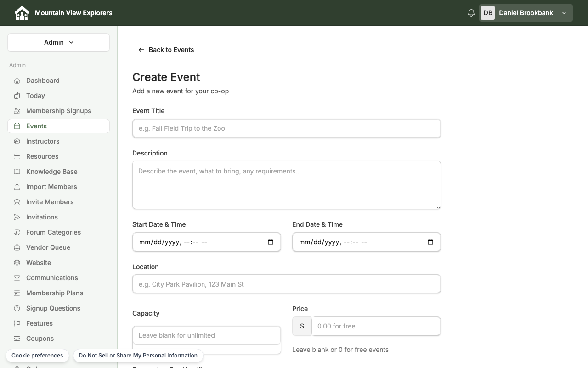Go back via Back to Events link
Image resolution: width=588 pixels, height=368 pixels.
166,50
